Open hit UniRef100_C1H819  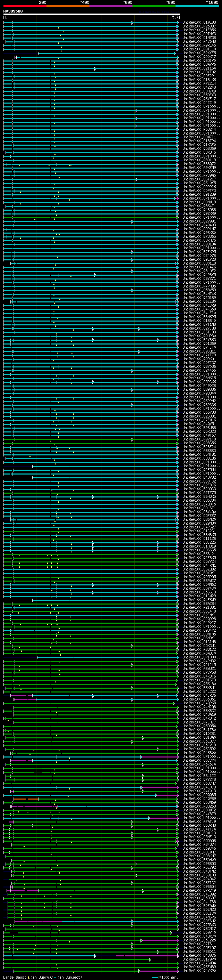click(199, 547)
